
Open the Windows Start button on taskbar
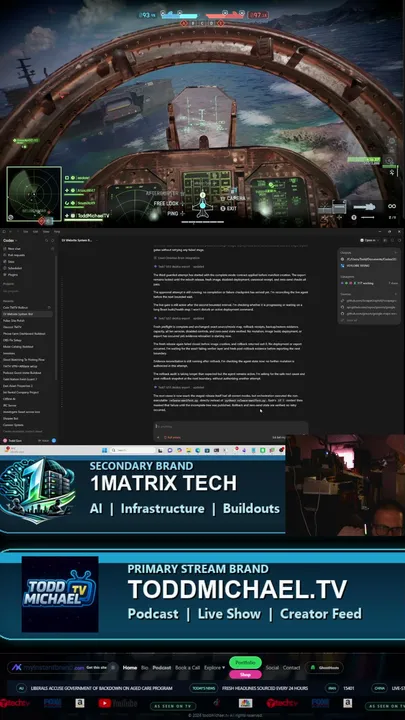click(x=103, y=450)
